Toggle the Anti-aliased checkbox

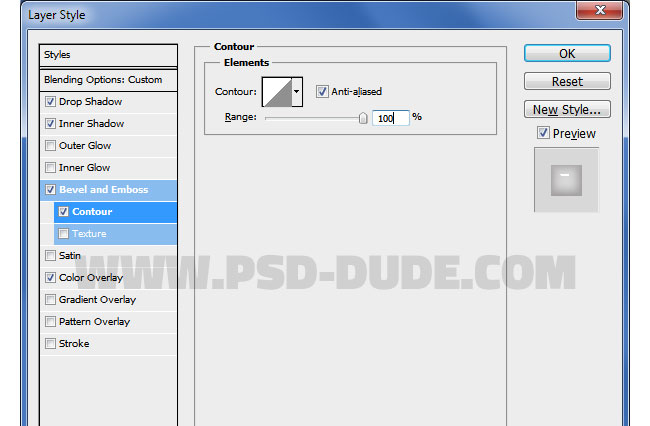322,91
